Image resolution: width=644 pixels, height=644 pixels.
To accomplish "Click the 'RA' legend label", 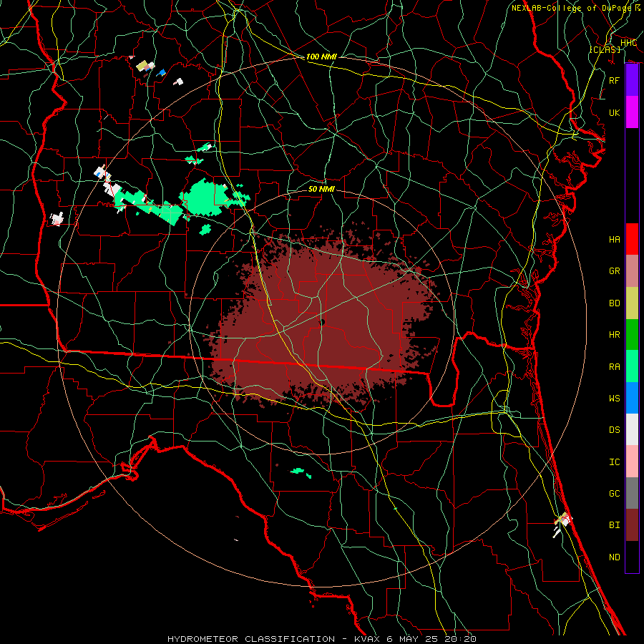I will click(615, 366).
